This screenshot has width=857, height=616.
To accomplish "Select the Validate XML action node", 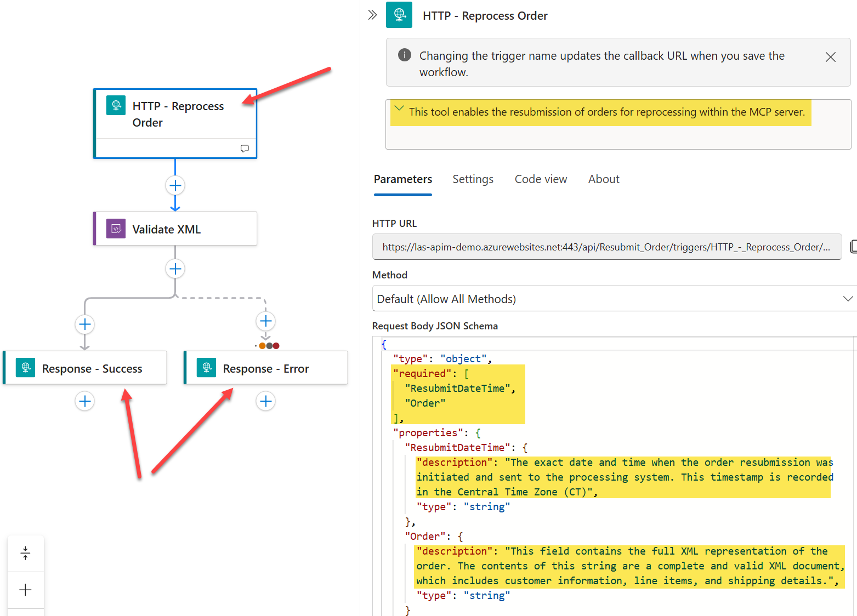I will (x=175, y=229).
